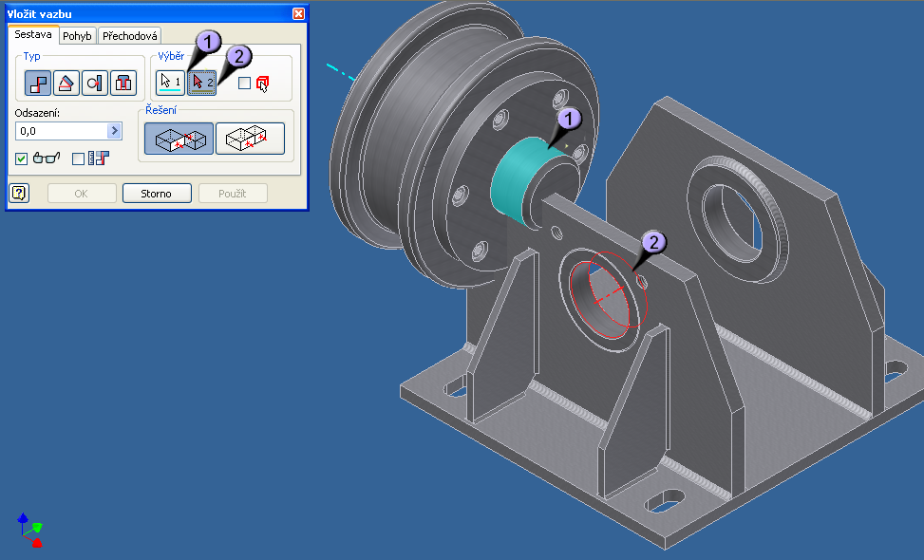Screen dimensions: 924x560
Task: Close the Vložit vazbu dialog
Action: [298, 14]
